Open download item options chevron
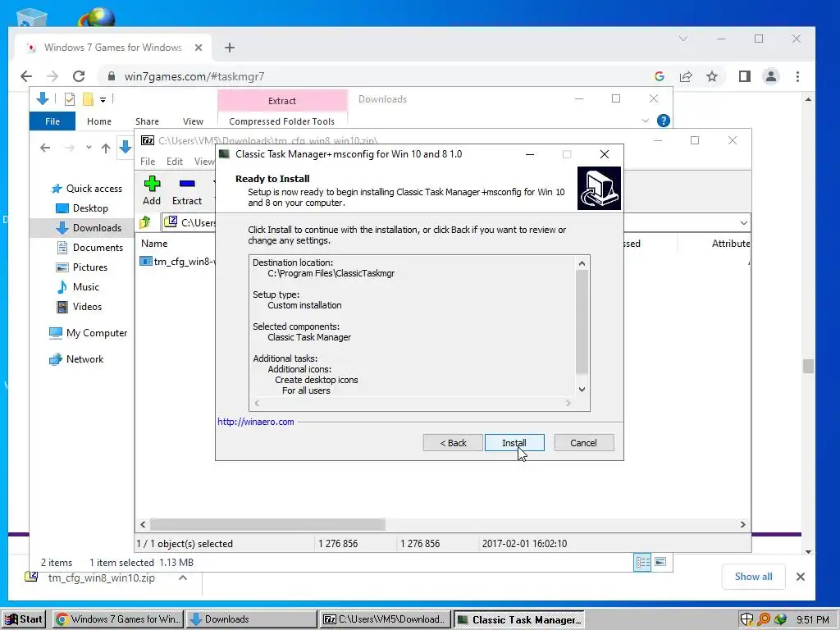The image size is (840, 630). [183, 577]
